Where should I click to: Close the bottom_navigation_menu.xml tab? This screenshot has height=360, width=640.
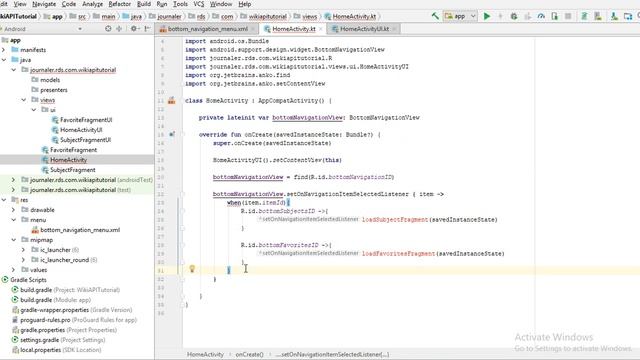[x=253, y=29]
